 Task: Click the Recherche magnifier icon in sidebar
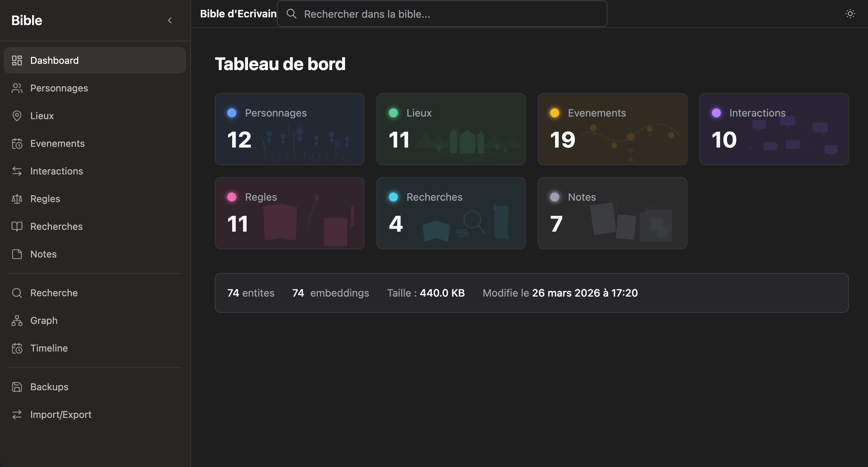17,293
